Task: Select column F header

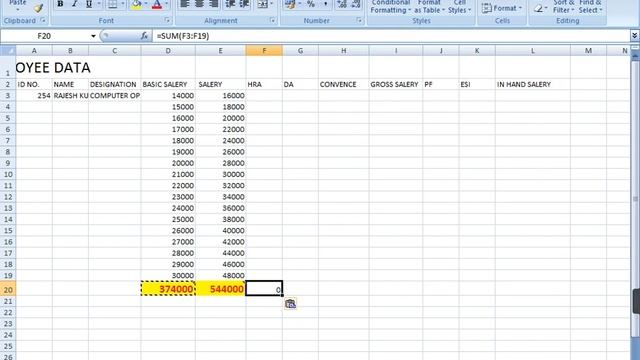Action: [264, 51]
